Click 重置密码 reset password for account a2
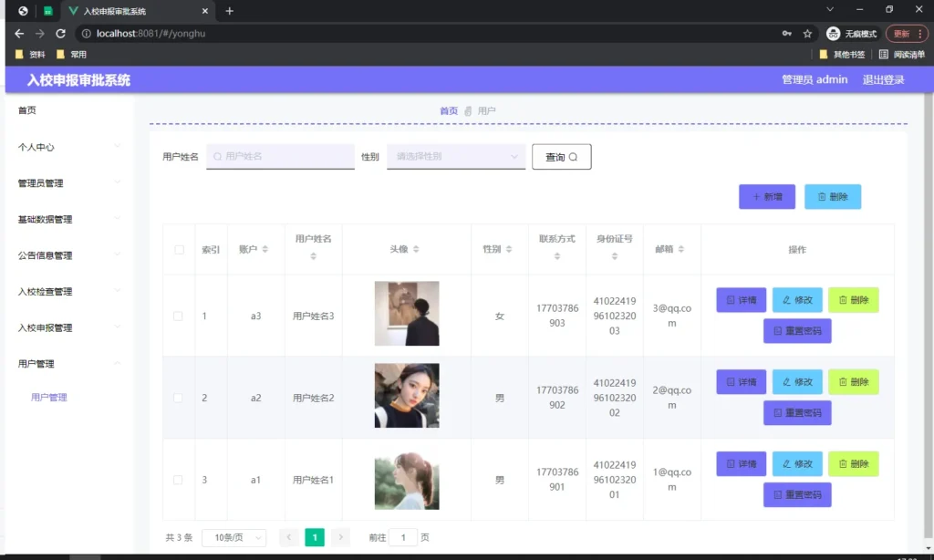Viewport: 934px width, 560px height. click(x=797, y=412)
